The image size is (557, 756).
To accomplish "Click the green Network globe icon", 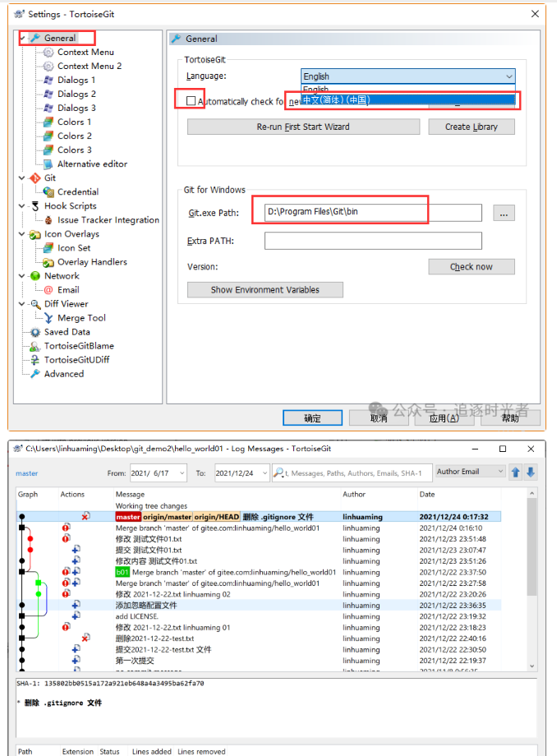I will pos(35,276).
